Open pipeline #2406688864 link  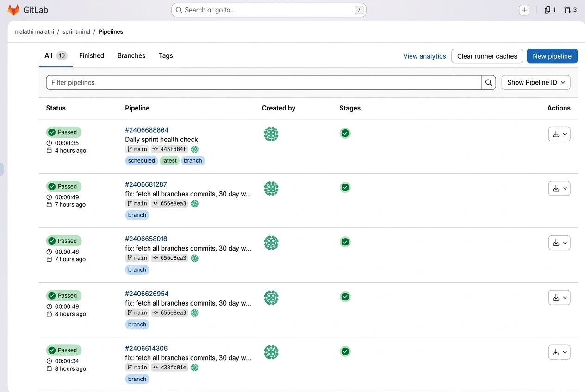(147, 130)
